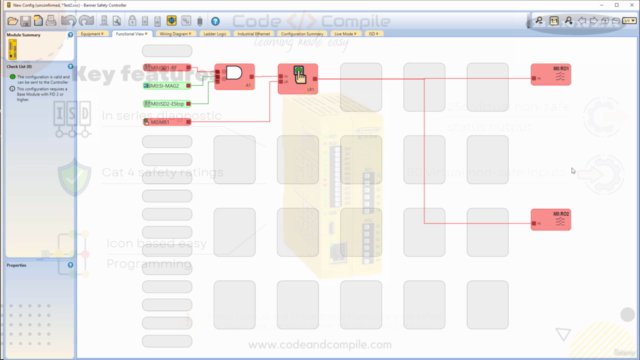Click the padlock password icon
Image resolution: width=640 pixels, height=360 pixels.
point(132,21)
